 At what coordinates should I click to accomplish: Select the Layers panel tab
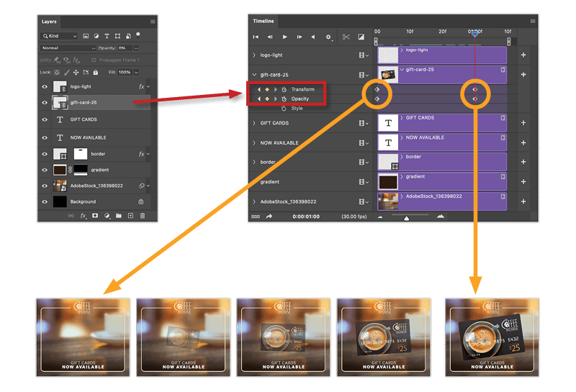pos(49,22)
